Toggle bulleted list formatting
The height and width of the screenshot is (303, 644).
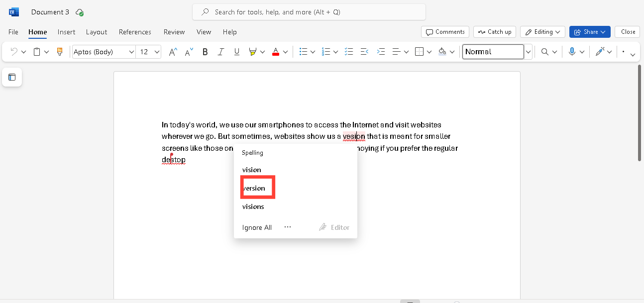[303, 51]
